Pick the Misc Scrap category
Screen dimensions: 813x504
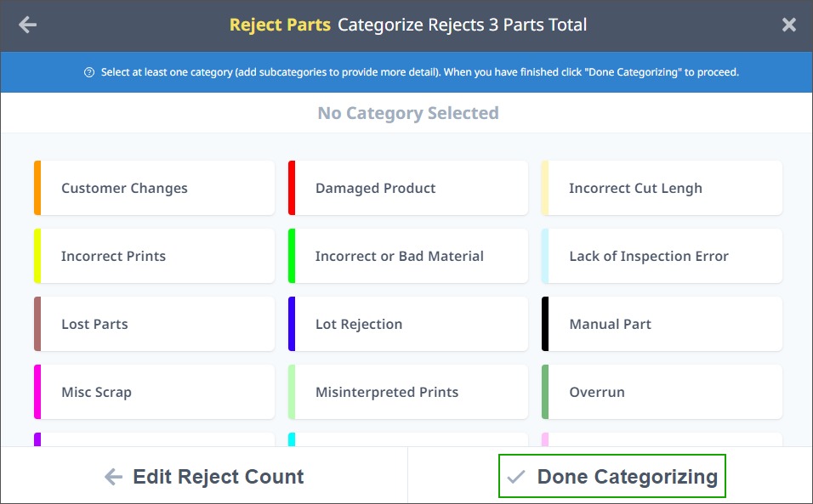point(154,392)
